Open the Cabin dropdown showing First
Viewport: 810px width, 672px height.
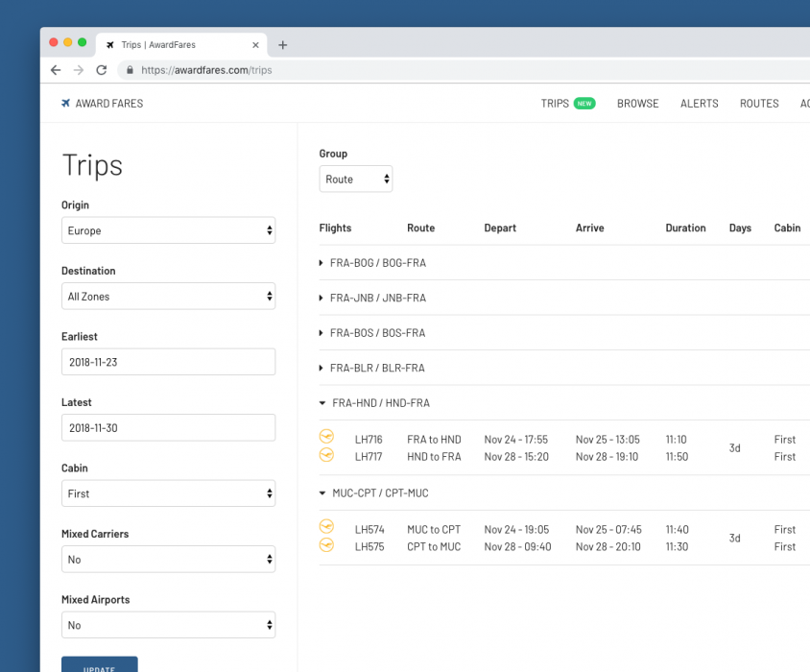(168, 493)
